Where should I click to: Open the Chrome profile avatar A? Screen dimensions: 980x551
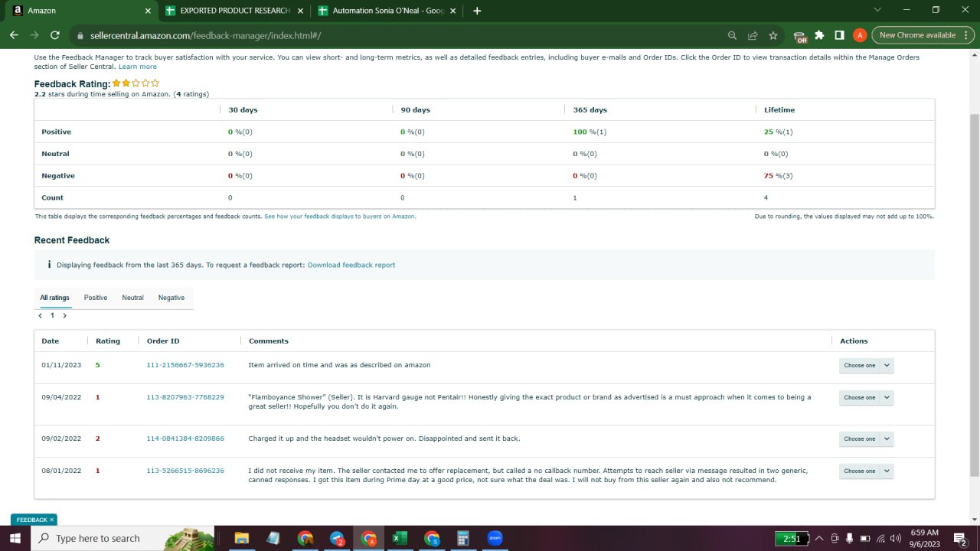pyautogui.click(x=859, y=35)
